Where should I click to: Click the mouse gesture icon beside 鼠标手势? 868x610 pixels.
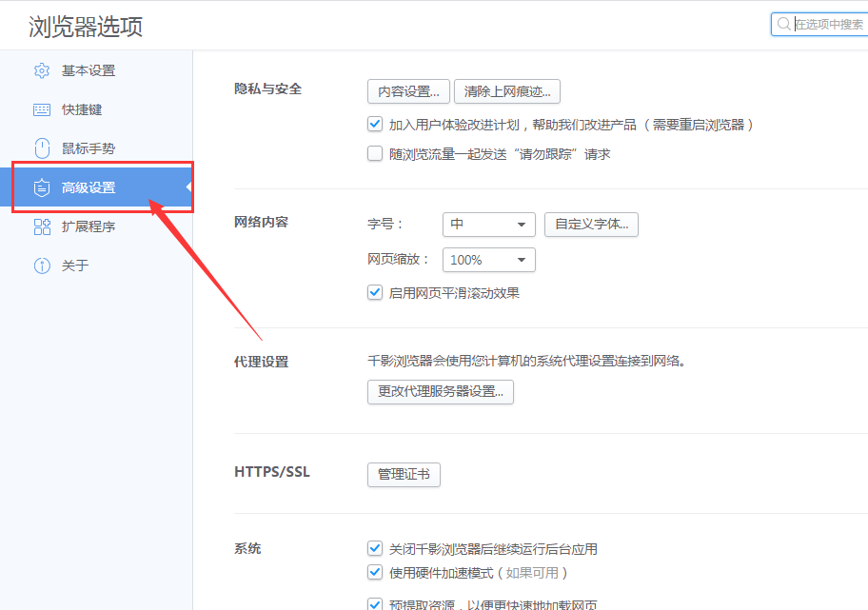tap(41, 148)
